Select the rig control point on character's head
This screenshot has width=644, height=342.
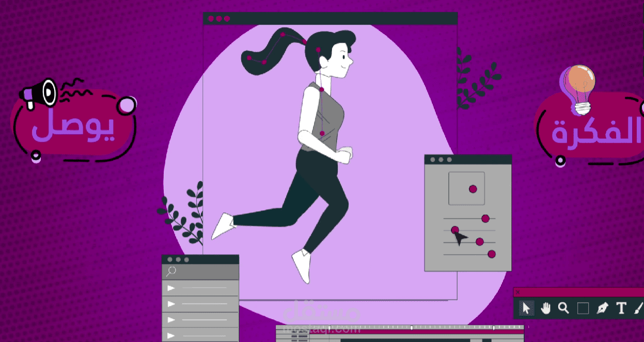(318, 50)
